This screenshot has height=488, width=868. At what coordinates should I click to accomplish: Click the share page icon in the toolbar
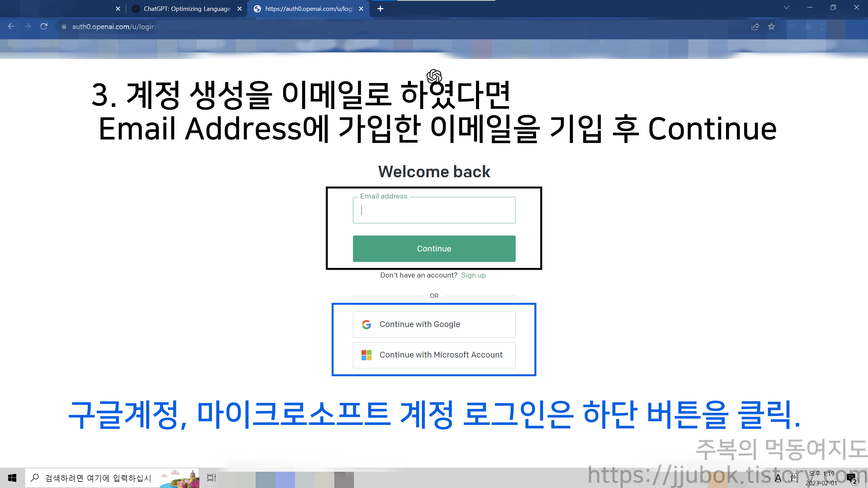point(755,26)
